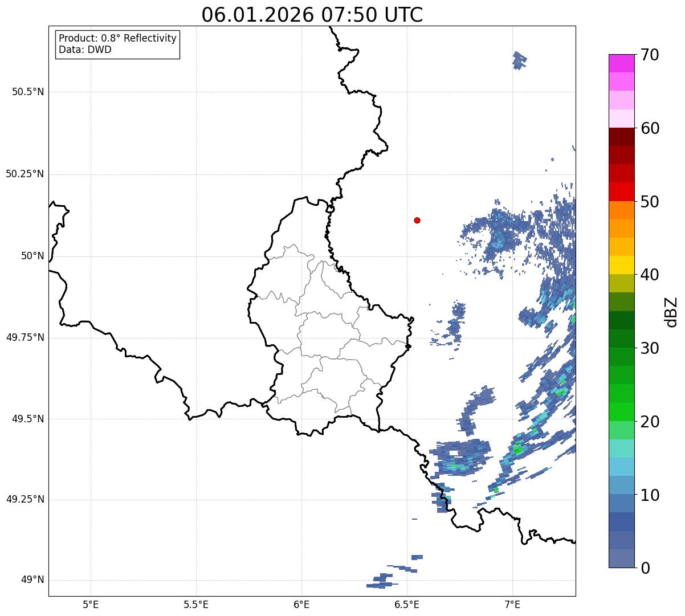
Task: Click the plot title '06.01.2026 07:50 UTC'
Action: pyautogui.click(x=312, y=15)
